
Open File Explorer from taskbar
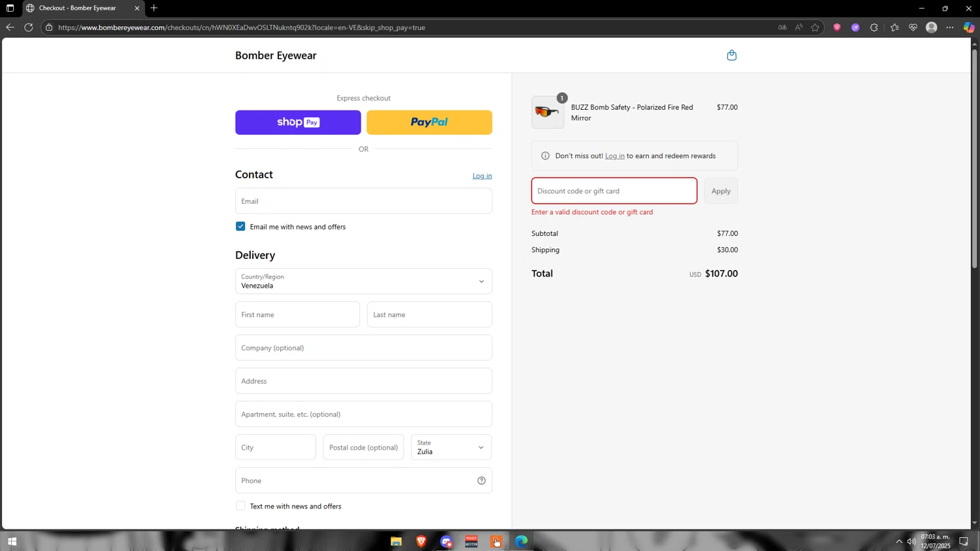click(396, 542)
